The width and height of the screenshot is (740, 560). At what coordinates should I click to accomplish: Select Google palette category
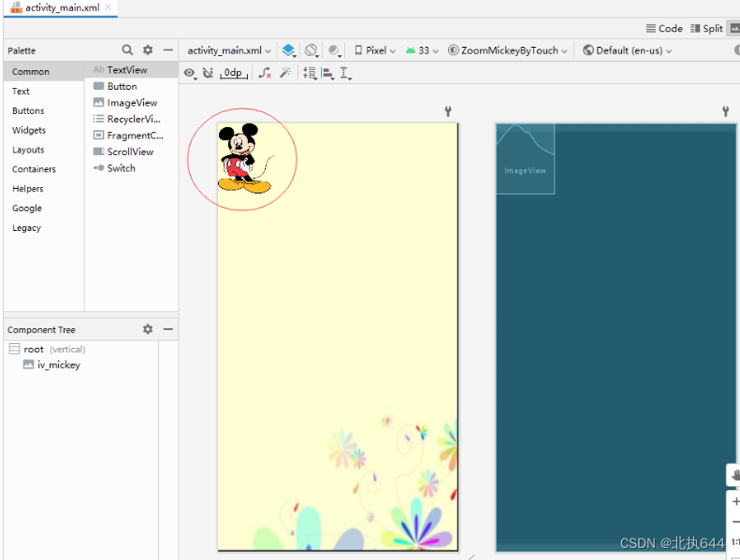point(44,208)
